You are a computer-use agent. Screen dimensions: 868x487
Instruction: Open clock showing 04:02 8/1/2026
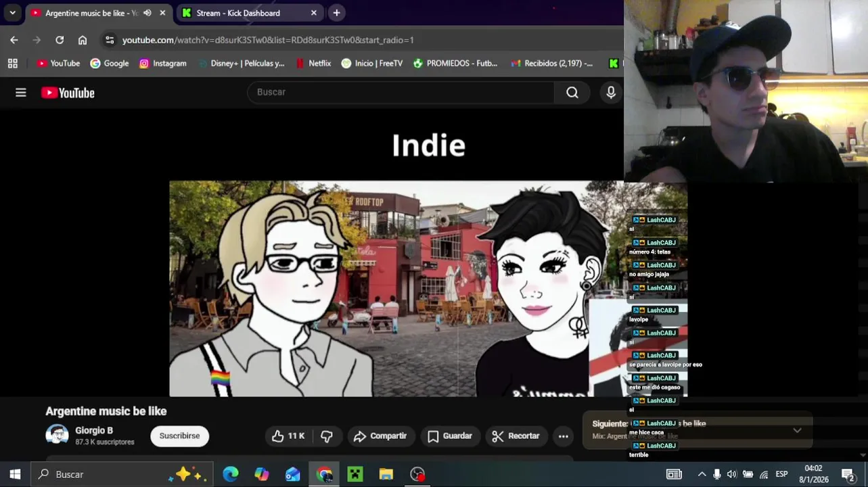click(x=814, y=474)
